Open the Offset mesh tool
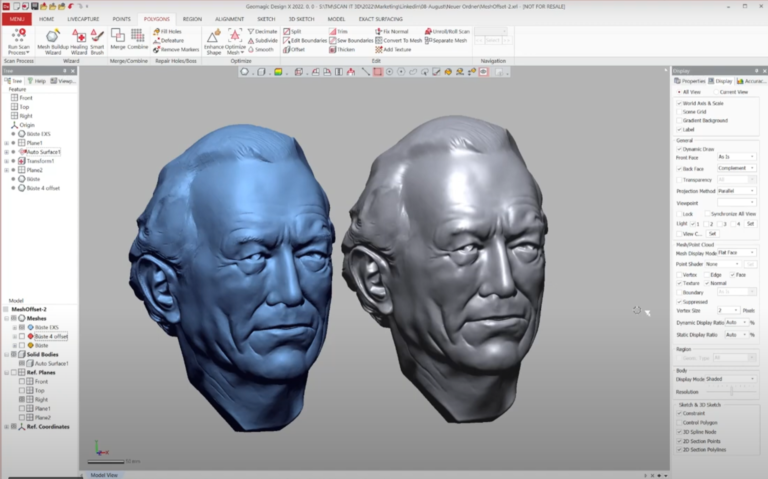 click(294, 49)
